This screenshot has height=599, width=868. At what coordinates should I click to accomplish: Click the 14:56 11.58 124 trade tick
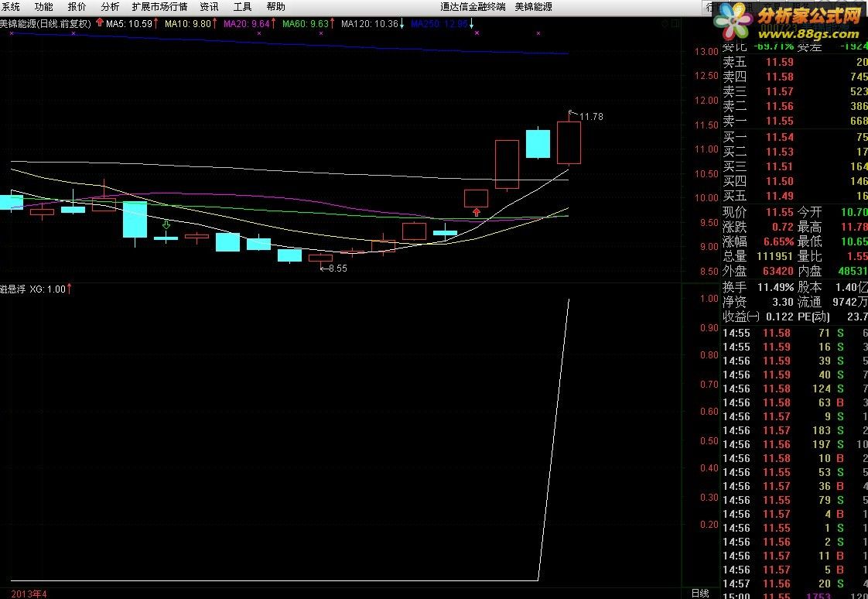[795, 388]
